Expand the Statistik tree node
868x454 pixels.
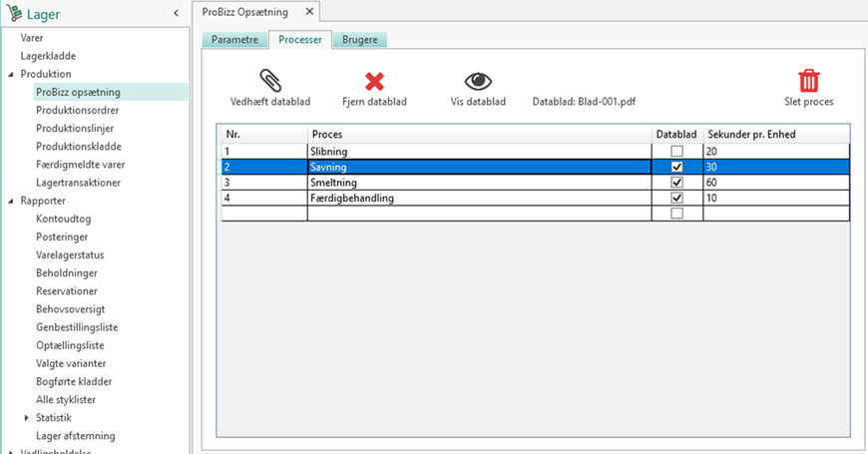27,417
